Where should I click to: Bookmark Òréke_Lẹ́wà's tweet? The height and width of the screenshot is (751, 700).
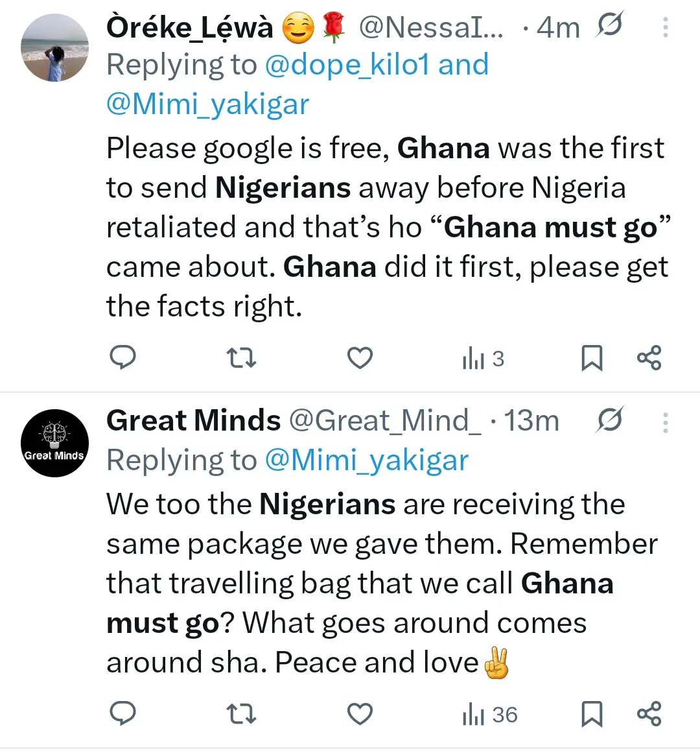591,357
